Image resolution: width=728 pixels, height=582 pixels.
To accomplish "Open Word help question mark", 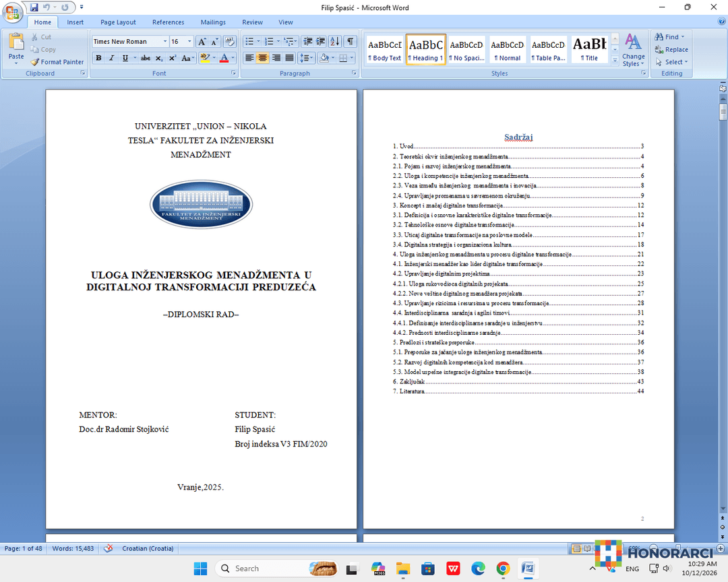I will [721, 22].
